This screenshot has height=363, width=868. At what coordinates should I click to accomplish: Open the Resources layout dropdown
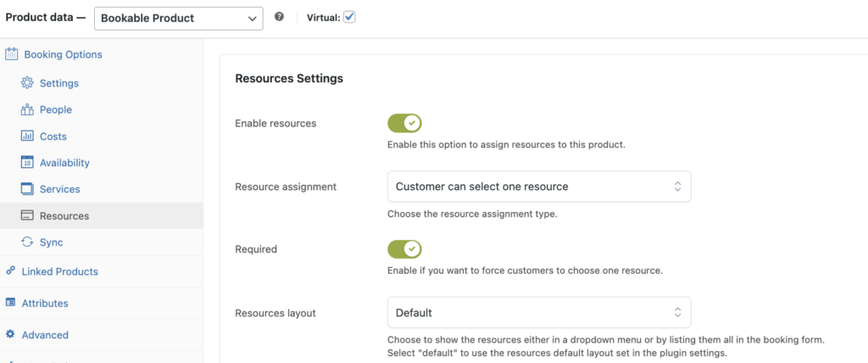tap(539, 313)
